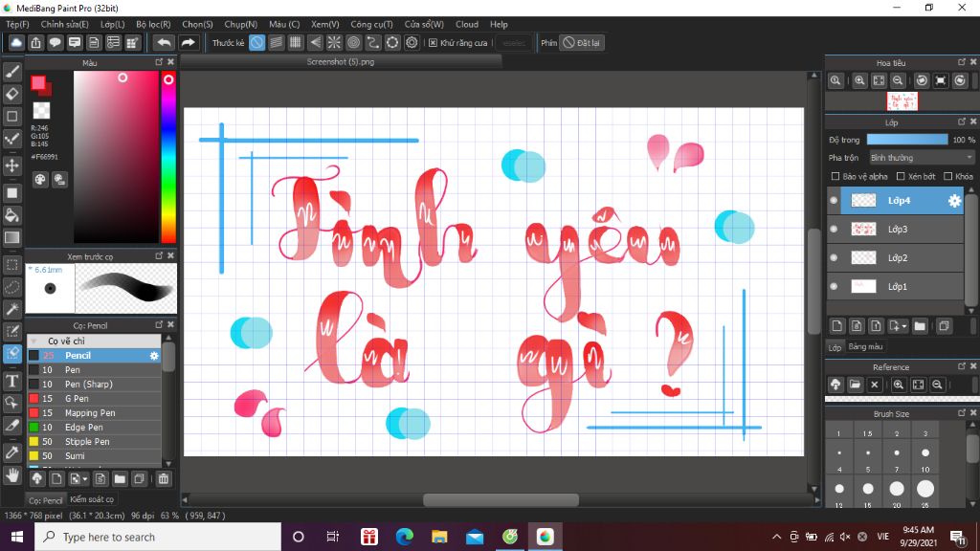
Task: Click the foreground red color swatch
Action: coord(38,83)
